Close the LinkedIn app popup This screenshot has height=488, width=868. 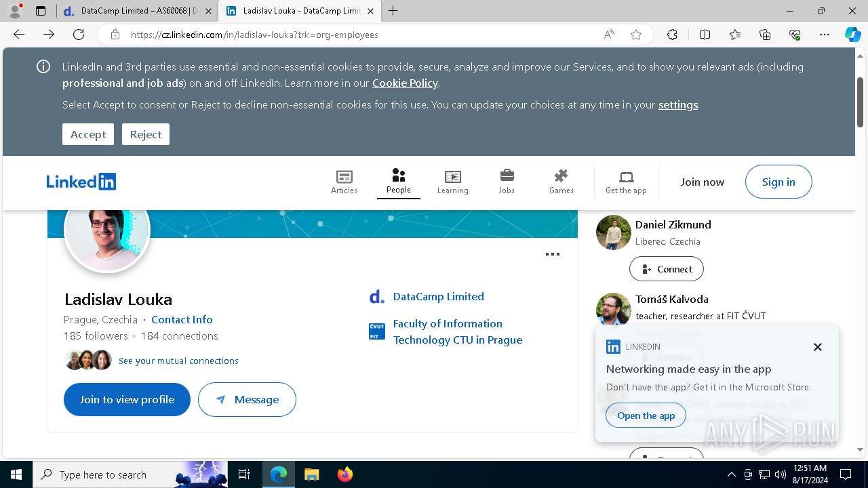(x=818, y=347)
